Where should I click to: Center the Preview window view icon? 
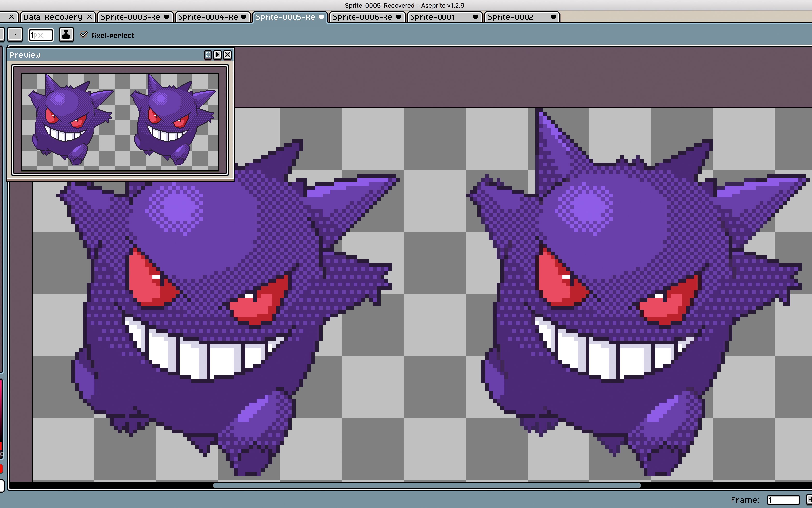point(208,55)
